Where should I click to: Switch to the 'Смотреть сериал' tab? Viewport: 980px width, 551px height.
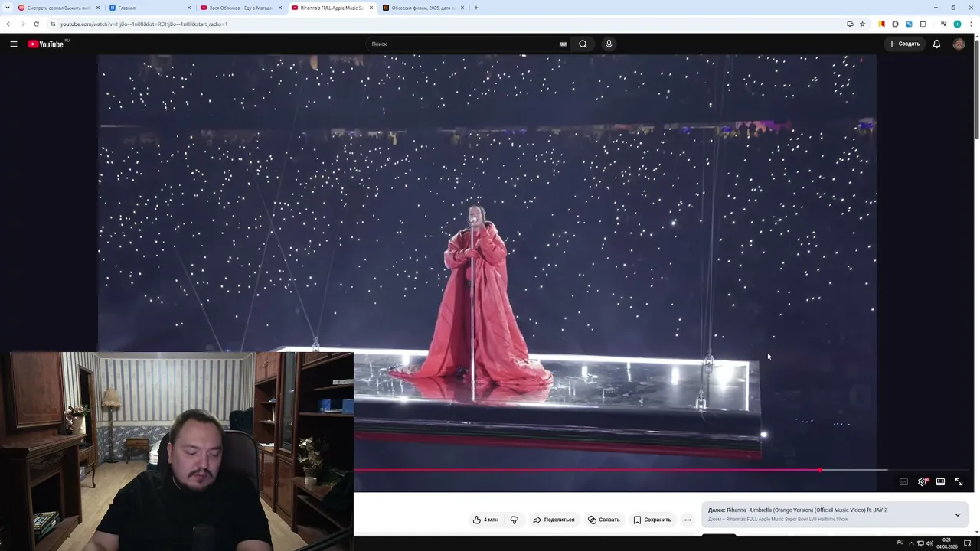tap(58, 8)
